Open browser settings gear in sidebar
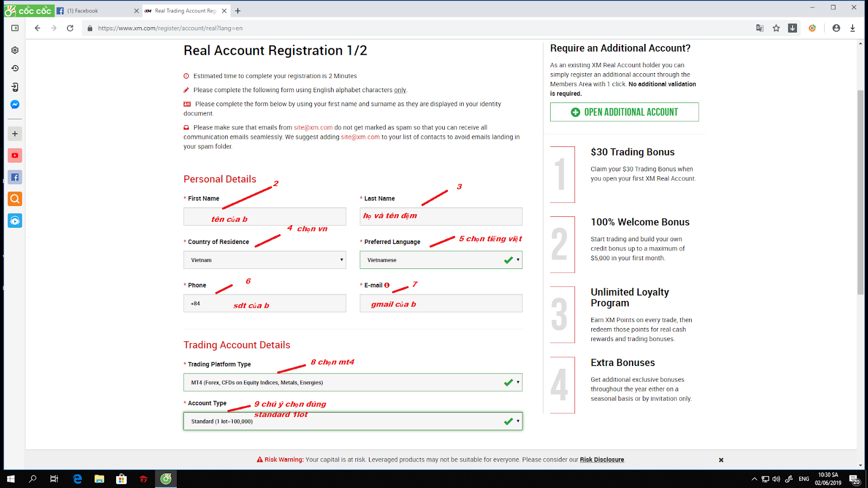The image size is (868, 488). pyautogui.click(x=15, y=50)
